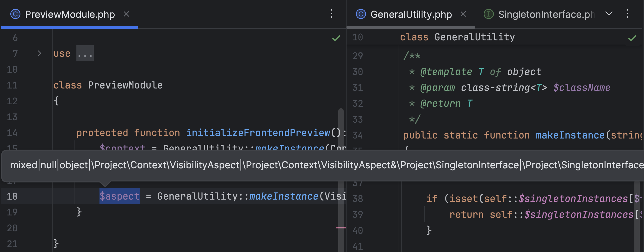Click $singletonInstances on the return line 39
The height and width of the screenshot is (252, 644).
(579, 214)
